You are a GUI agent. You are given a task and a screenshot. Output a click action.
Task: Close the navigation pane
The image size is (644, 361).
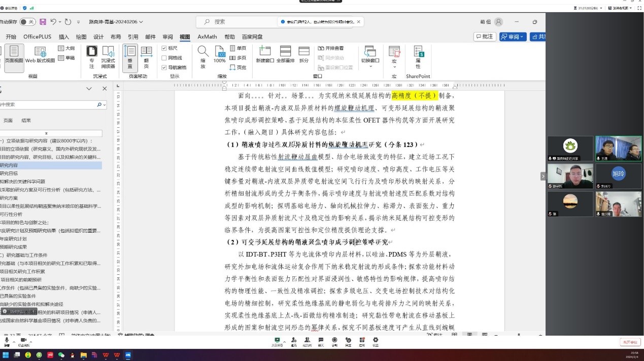pos(105,88)
